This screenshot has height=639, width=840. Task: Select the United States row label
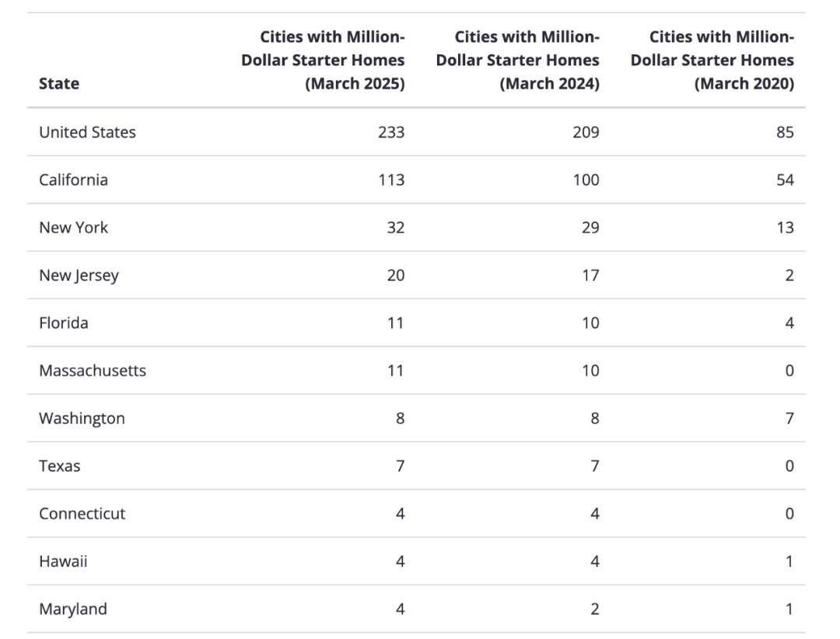click(x=87, y=132)
